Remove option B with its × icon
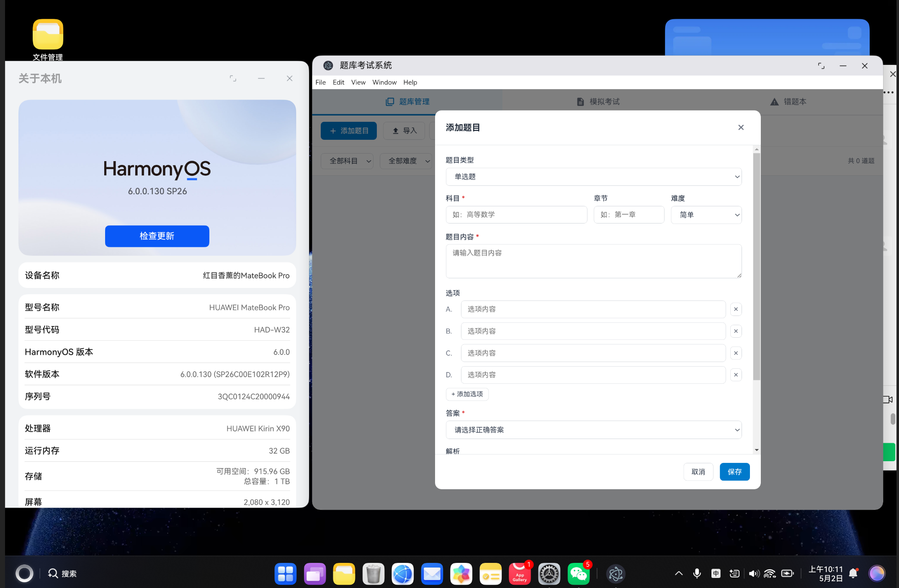Image resolution: width=899 pixels, height=588 pixels. 736,331
